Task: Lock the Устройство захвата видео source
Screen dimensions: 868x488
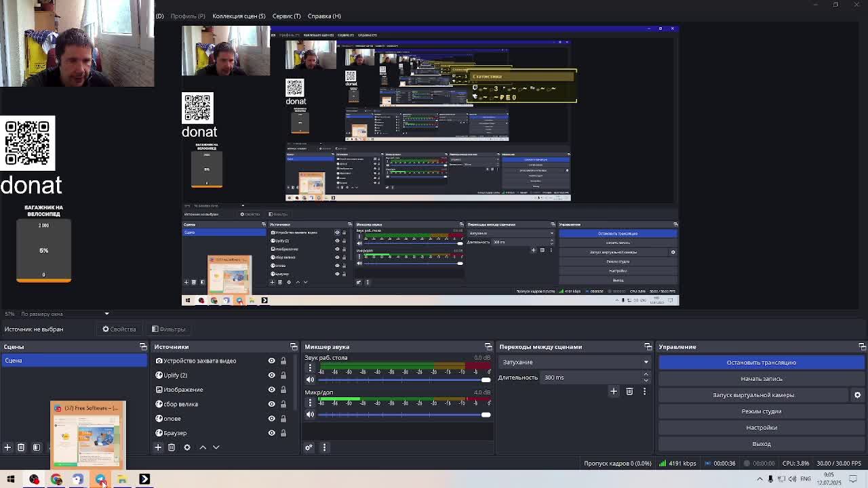Action: [283, 361]
